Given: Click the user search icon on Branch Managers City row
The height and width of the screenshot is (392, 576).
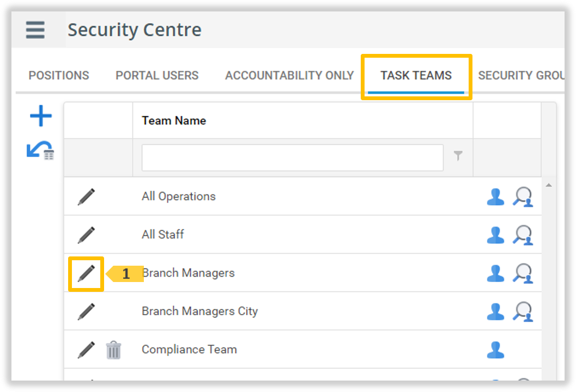Looking at the screenshot, I should 523,311.
